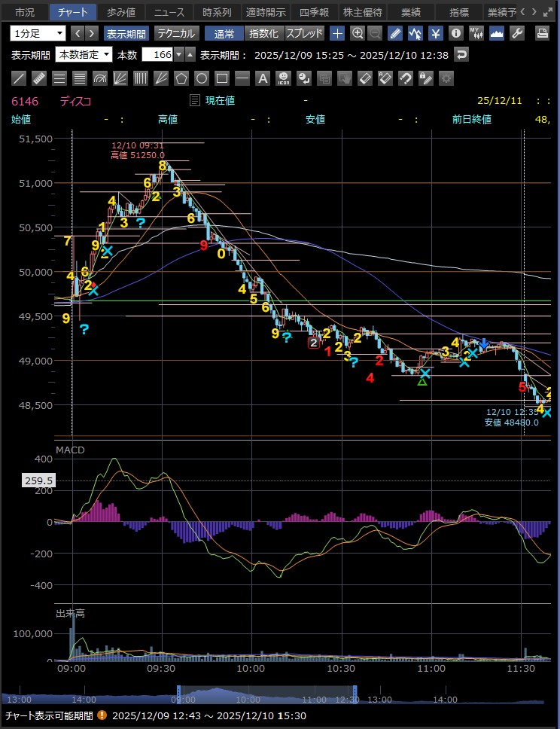Switch to the ニュース tab
Image resolution: width=560 pixels, height=729 pixels.
click(x=168, y=12)
